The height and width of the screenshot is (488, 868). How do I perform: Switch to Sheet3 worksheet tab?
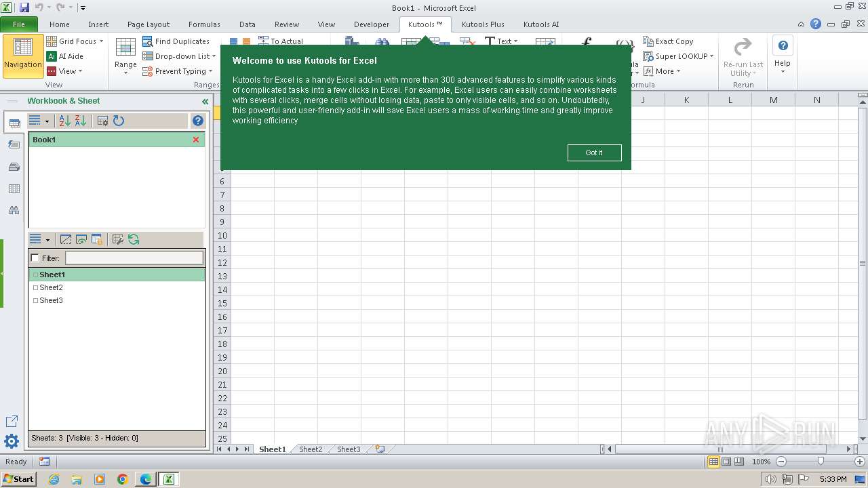349,449
